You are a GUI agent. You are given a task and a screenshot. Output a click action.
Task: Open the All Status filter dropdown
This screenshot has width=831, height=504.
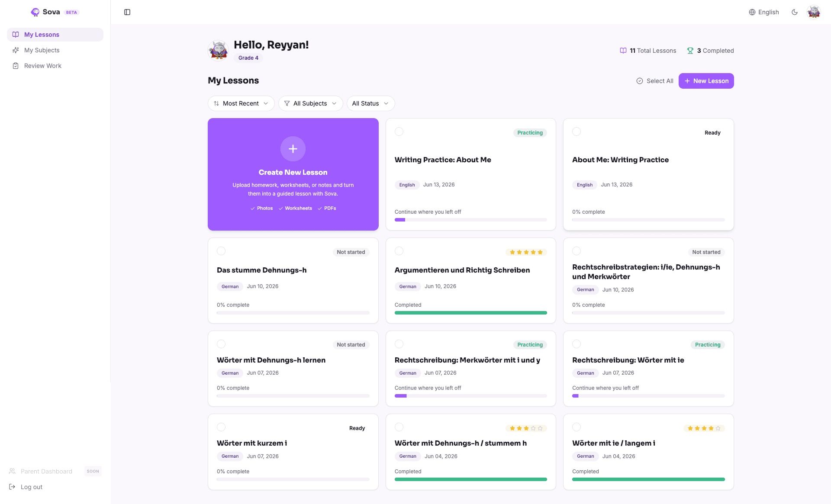pyautogui.click(x=370, y=103)
